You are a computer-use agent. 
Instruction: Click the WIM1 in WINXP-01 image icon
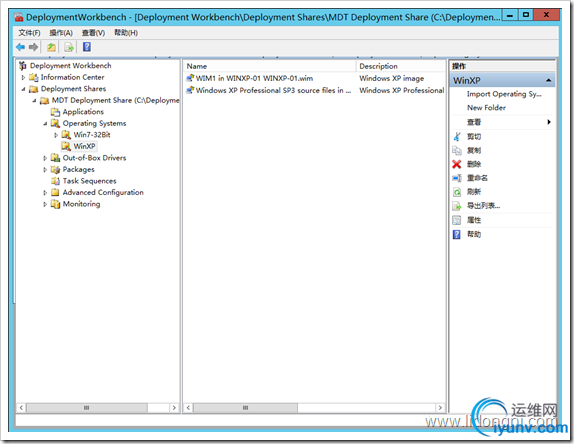tap(190, 78)
